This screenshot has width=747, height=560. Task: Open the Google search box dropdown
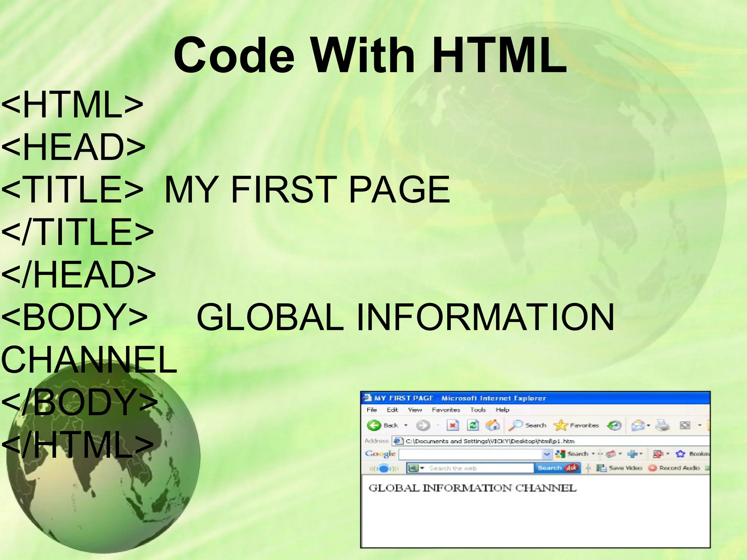coord(546,454)
